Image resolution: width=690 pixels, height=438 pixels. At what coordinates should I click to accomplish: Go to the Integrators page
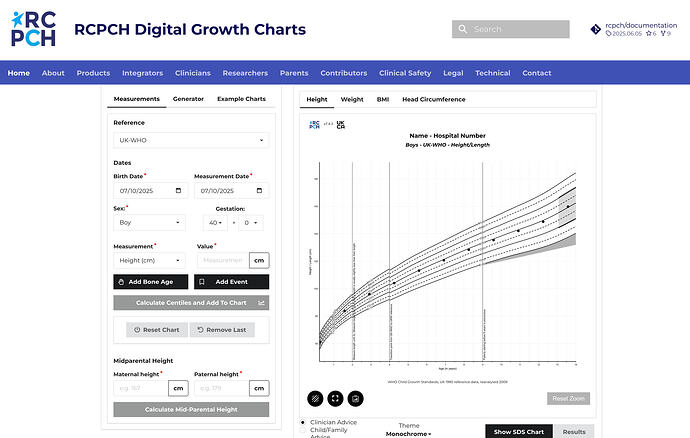(x=143, y=73)
